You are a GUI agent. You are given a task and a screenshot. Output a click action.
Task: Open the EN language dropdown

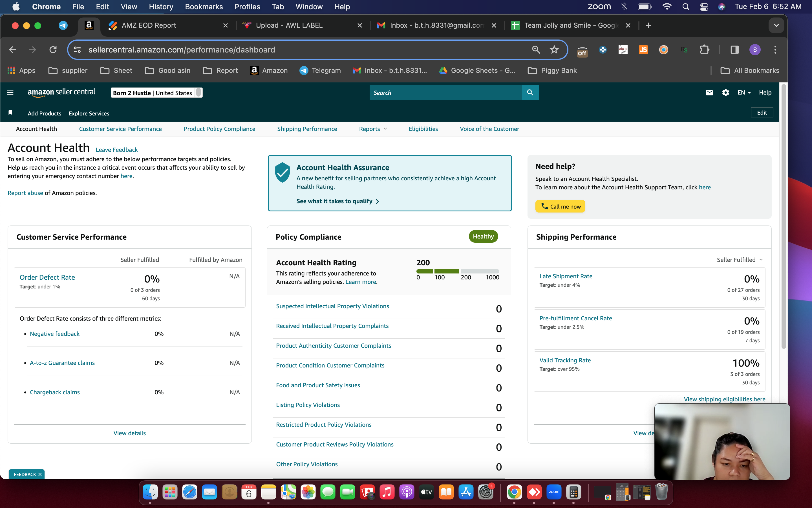pyautogui.click(x=744, y=92)
